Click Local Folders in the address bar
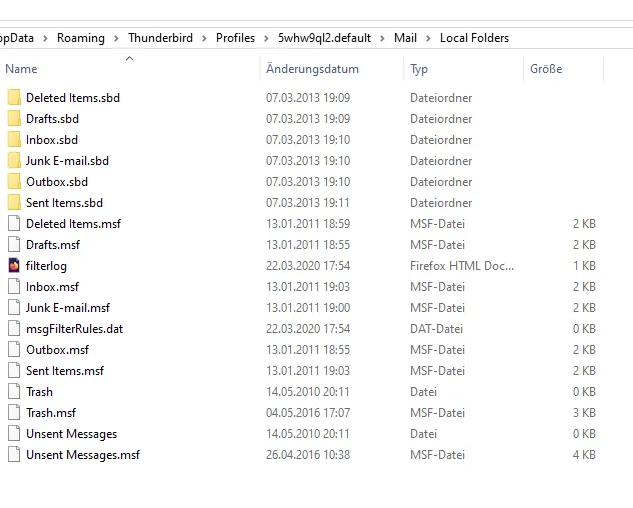 474,38
